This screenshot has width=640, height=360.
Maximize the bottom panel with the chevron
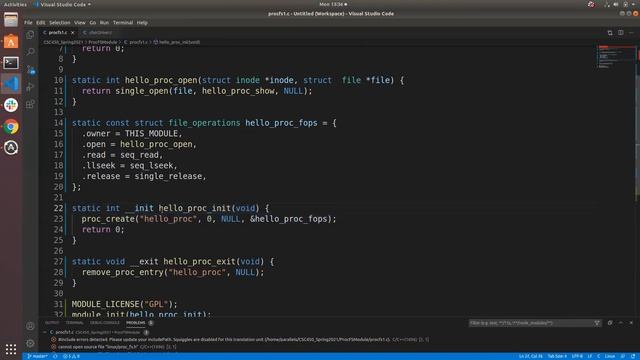[x=620, y=323]
